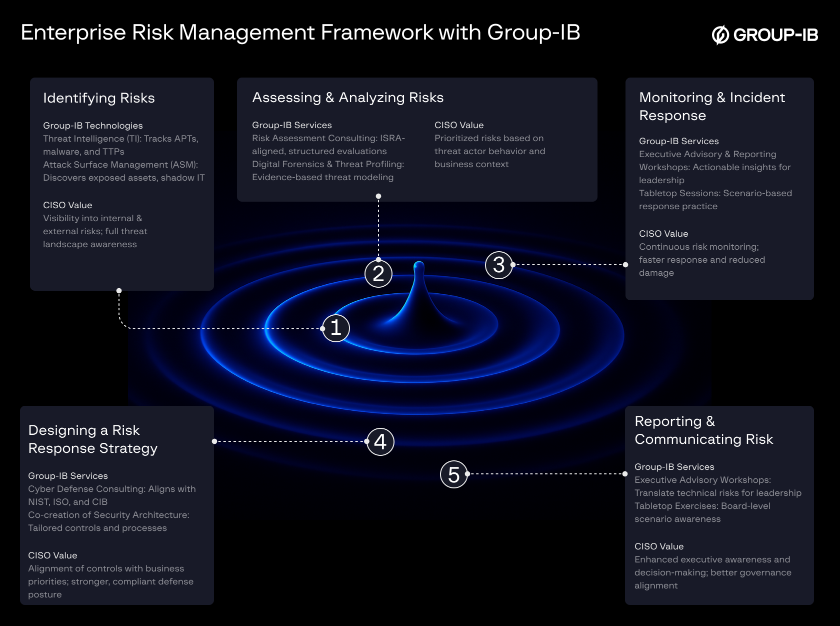Click the Risk Assessment Consulting text
The image size is (840, 626).
click(x=328, y=145)
